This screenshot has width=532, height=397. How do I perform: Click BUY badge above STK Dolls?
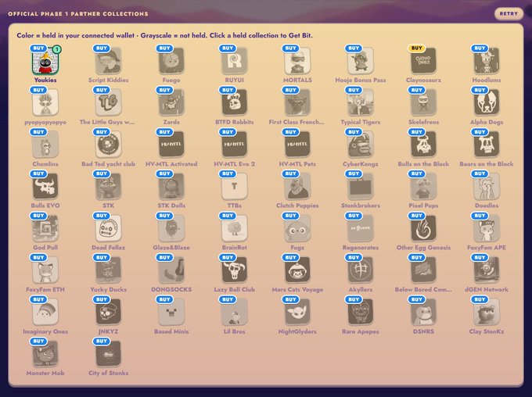164,173
